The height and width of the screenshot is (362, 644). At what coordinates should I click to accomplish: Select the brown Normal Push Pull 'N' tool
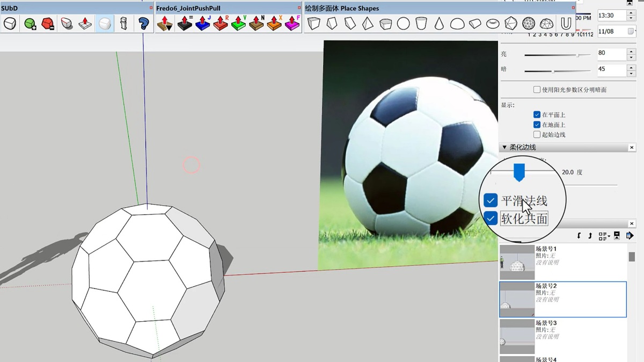[257, 24]
